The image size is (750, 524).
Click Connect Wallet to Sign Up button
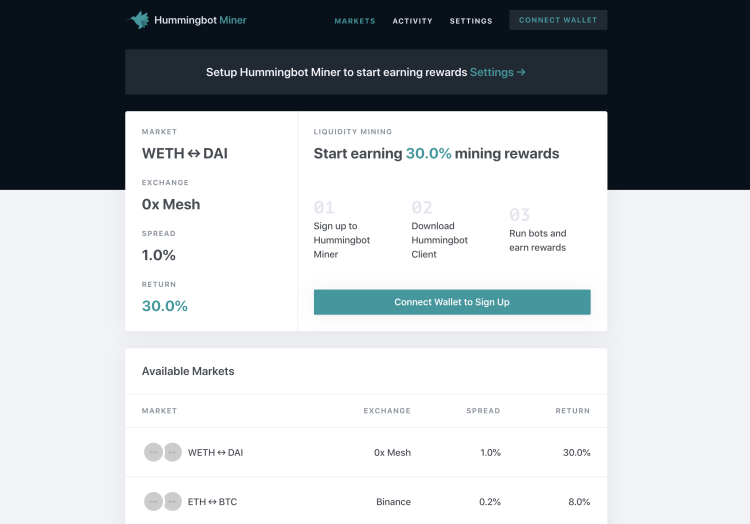pyautogui.click(x=452, y=302)
